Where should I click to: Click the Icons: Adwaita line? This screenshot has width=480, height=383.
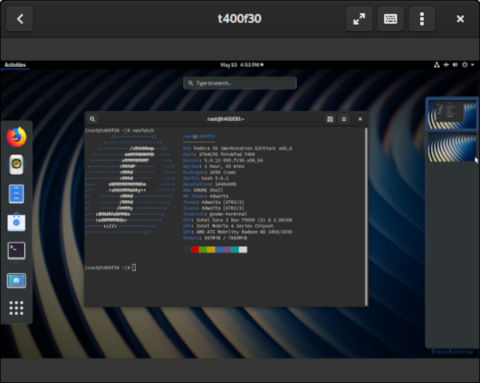tap(214, 208)
